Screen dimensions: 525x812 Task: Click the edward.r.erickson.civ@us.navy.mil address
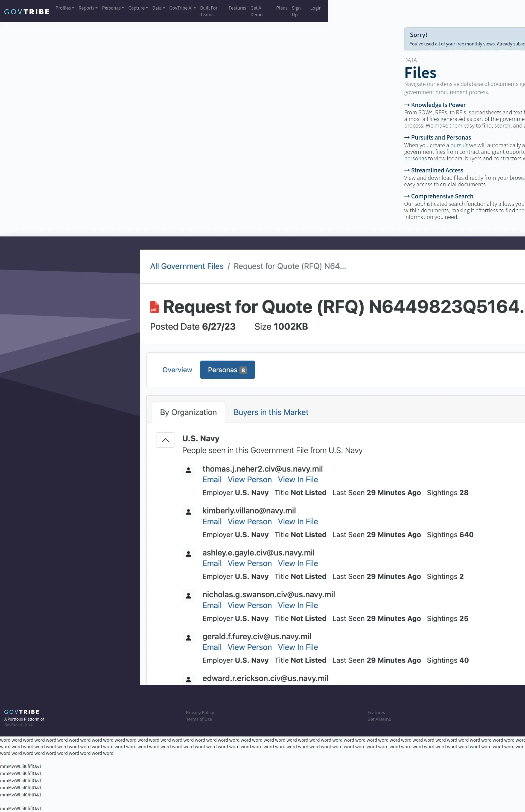pyautogui.click(x=266, y=678)
